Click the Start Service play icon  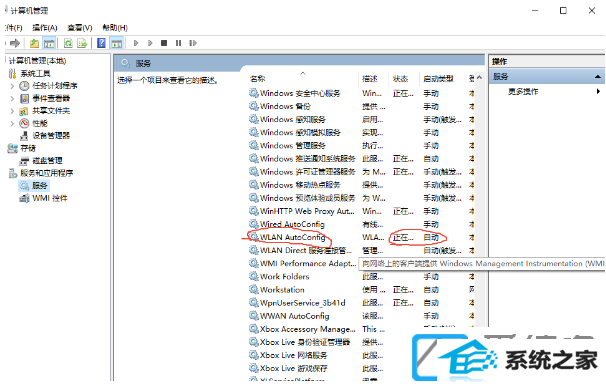[x=136, y=43]
